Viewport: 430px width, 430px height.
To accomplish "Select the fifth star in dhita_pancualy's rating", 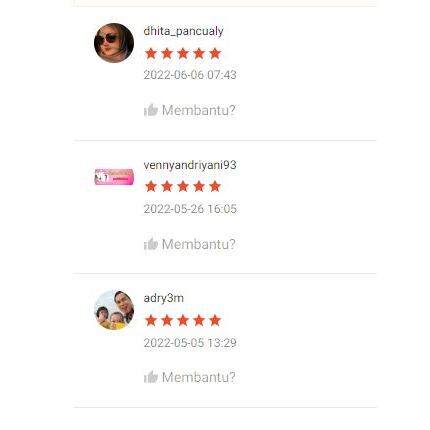I will (215, 53).
